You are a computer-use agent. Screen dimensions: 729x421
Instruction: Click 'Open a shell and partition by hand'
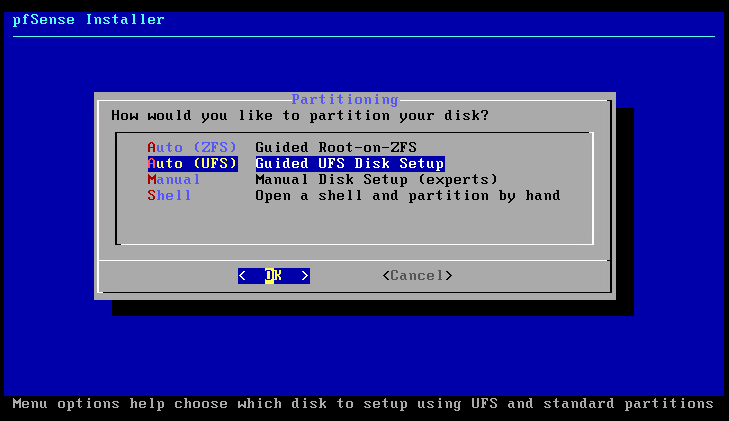407,195
